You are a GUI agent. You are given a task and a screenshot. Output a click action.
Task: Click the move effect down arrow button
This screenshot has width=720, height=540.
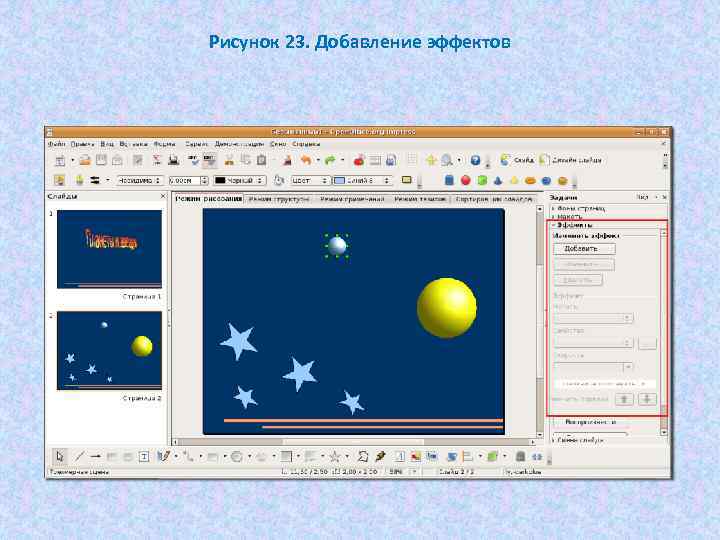(x=647, y=399)
